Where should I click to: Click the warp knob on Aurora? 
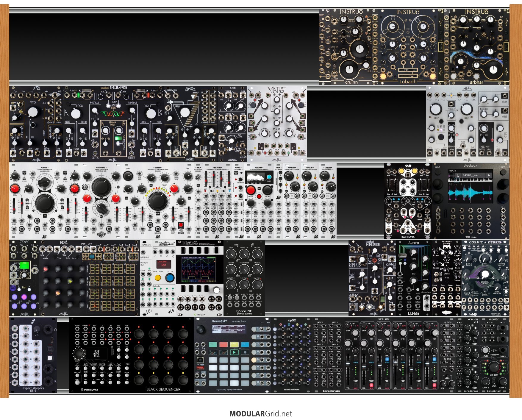click(413, 252)
